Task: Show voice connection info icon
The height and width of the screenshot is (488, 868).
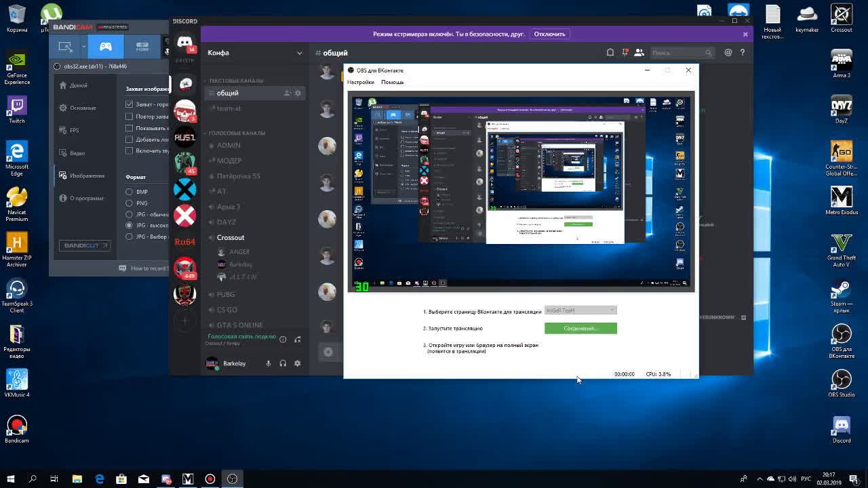Action: point(283,340)
